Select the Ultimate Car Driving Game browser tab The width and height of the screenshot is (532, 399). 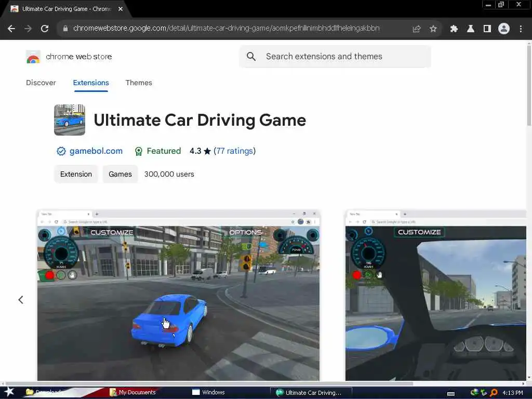(66, 9)
